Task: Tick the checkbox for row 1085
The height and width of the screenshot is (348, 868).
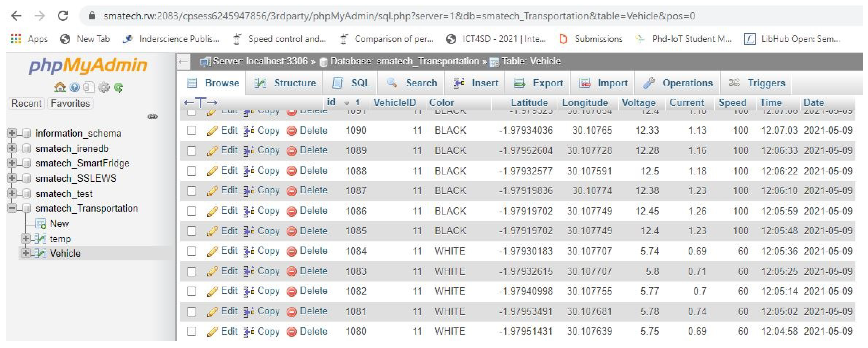Action: click(191, 231)
